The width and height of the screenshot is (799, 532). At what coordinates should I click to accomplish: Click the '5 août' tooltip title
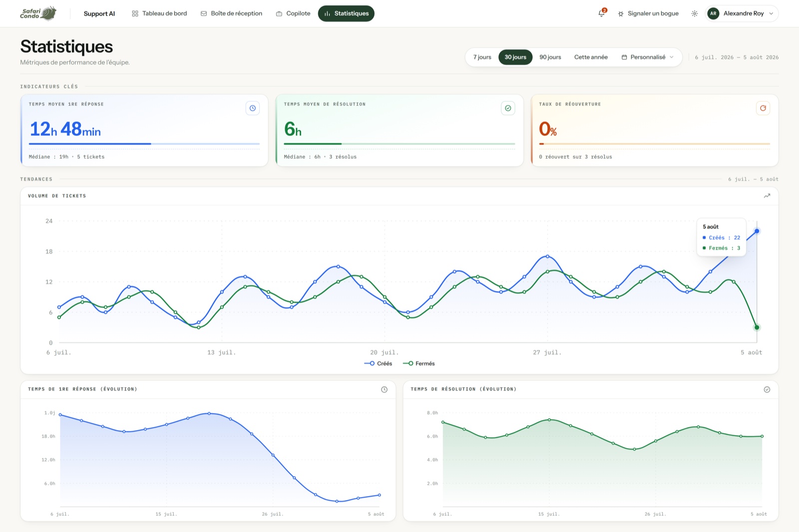tap(711, 227)
